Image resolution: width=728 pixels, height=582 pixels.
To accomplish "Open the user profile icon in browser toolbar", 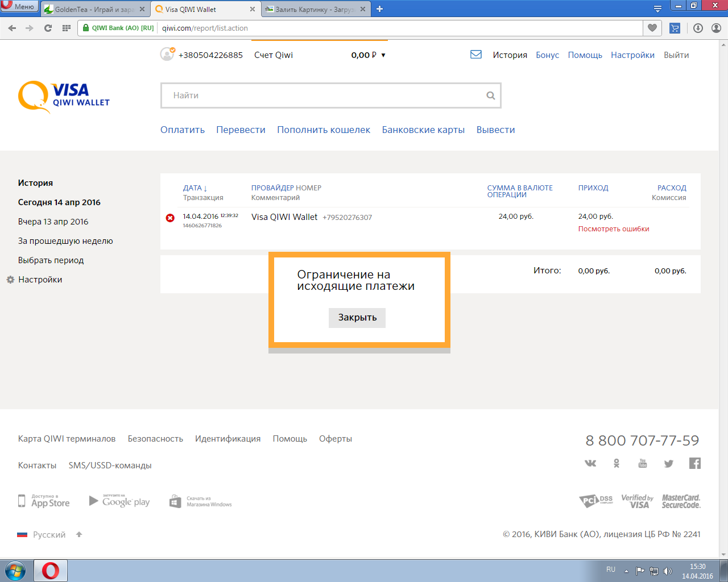I will pos(717,28).
